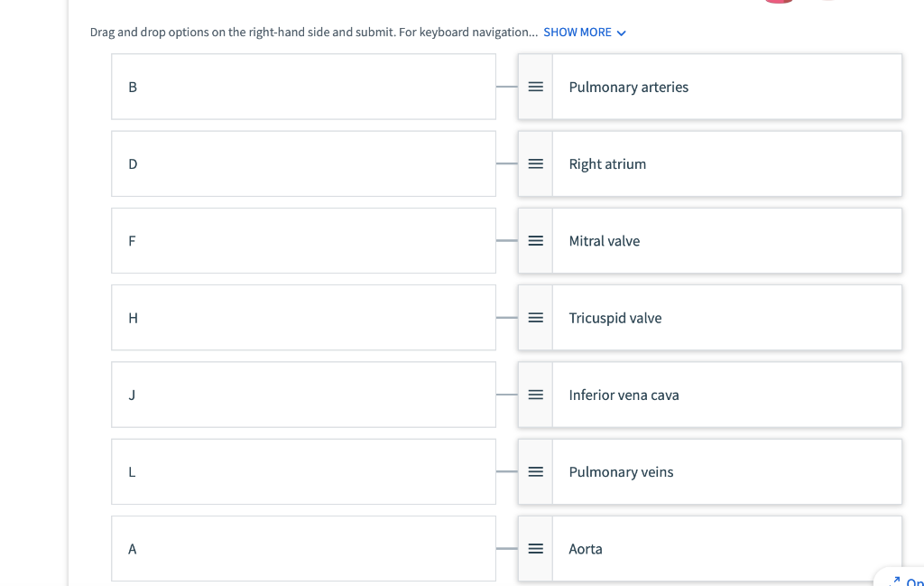The height and width of the screenshot is (586, 924).
Task: Click drag handle icon for Right atrium
Action: 535,164
